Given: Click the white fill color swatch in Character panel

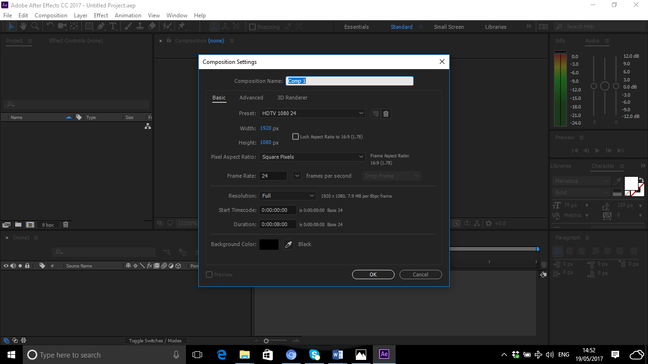Looking at the screenshot, I should click(x=631, y=183).
